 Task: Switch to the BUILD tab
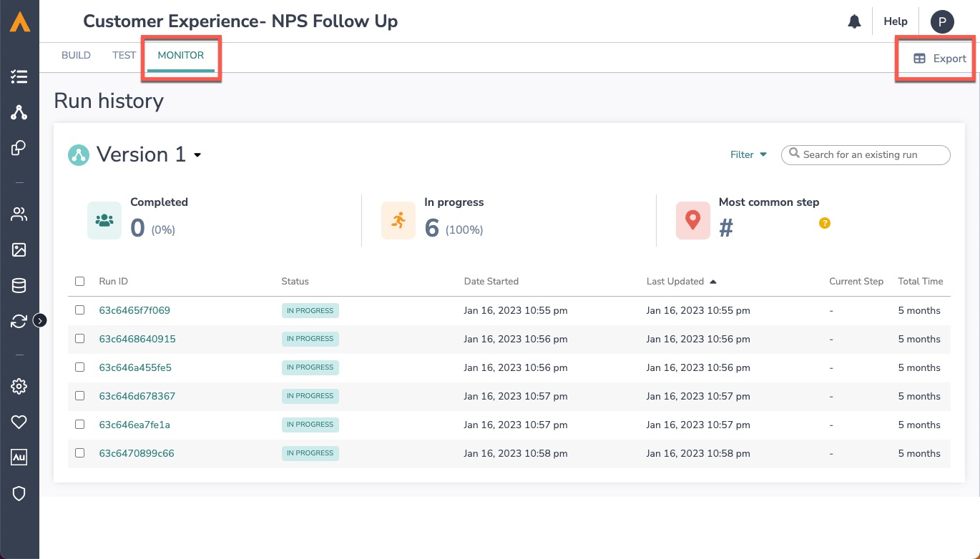click(x=76, y=55)
